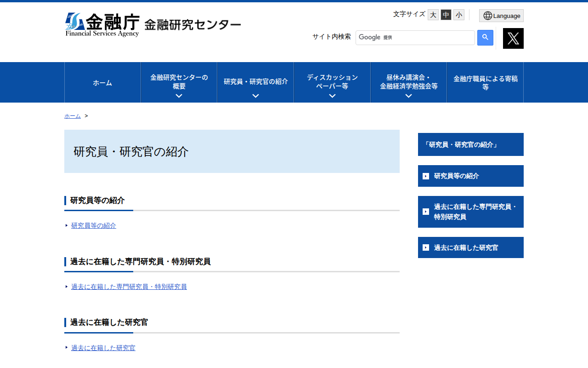Click the Language button
588x368 pixels.
point(501,16)
